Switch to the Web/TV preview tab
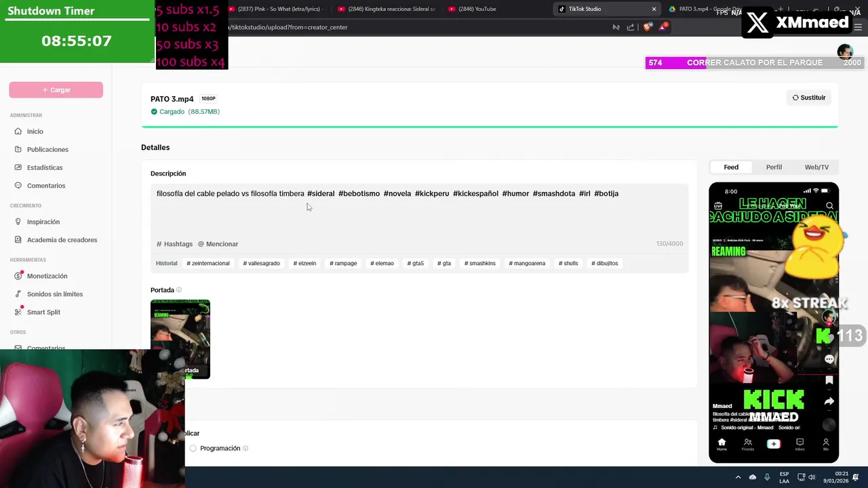Viewport: 868px width, 488px height. 816,167
